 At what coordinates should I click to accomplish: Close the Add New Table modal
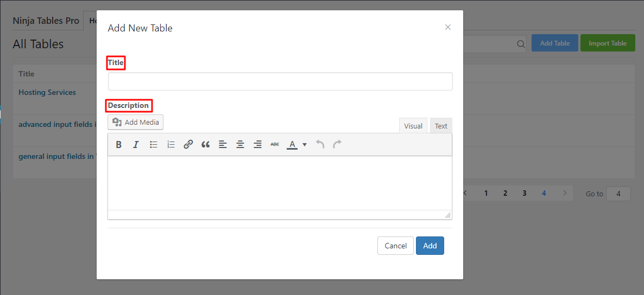click(x=448, y=27)
